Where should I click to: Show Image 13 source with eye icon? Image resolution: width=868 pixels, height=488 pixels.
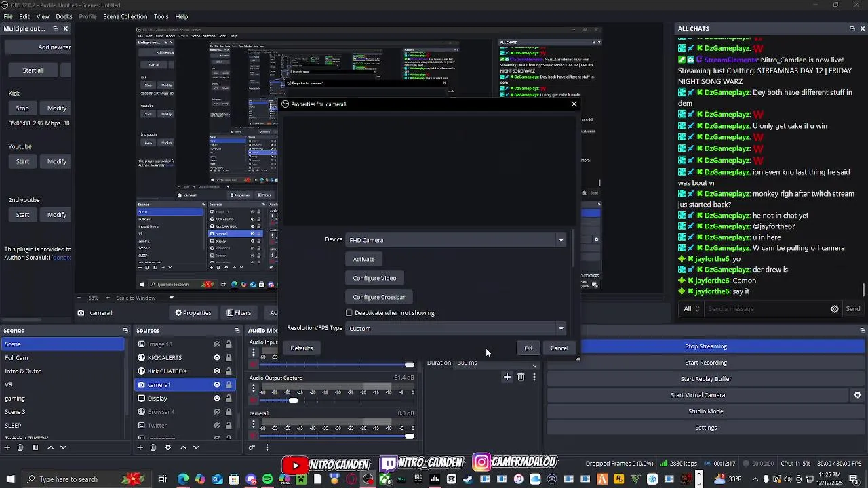pos(217,344)
